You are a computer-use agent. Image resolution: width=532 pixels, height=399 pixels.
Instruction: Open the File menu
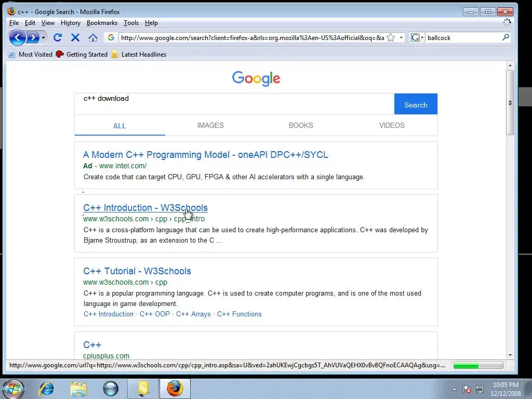[14, 23]
